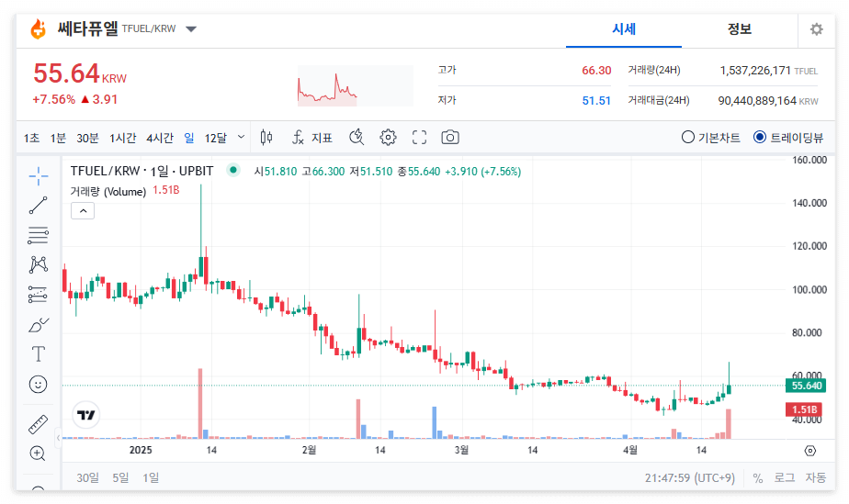Switch to the 정보 tab
The height and width of the screenshot is (504, 849).
click(x=739, y=29)
